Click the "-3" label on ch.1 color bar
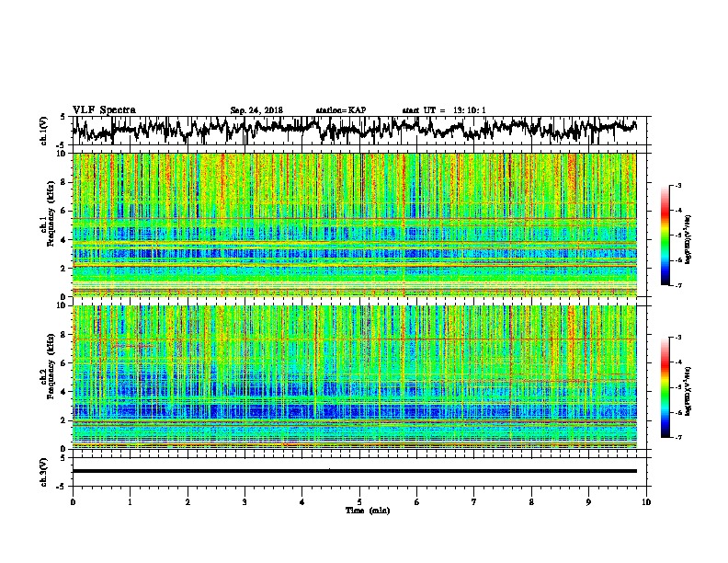Screen dimensions: 728x563 (677, 186)
